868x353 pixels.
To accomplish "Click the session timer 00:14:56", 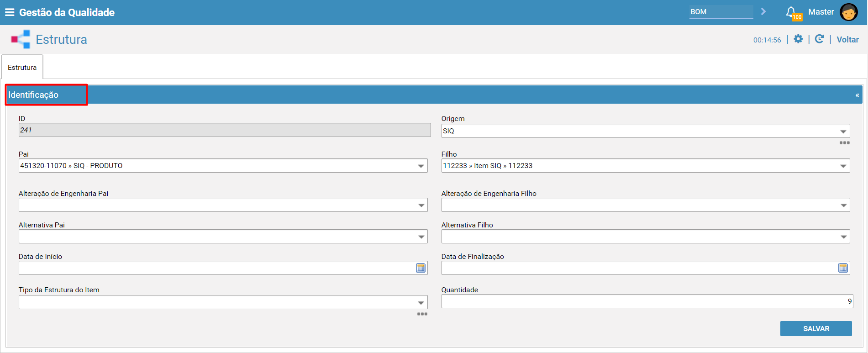I will coord(767,40).
